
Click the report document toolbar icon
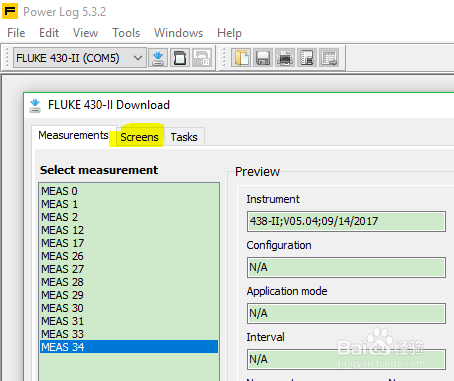click(307, 58)
